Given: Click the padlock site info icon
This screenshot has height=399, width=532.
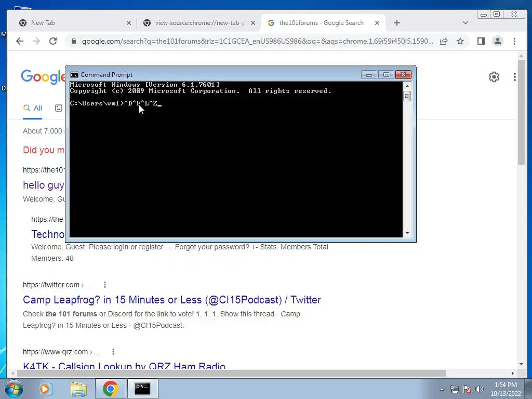Looking at the screenshot, I should point(74,41).
